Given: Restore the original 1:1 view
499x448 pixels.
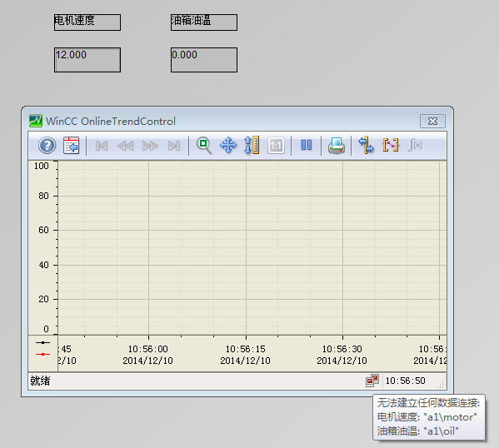Looking at the screenshot, I should coord(276,146).
